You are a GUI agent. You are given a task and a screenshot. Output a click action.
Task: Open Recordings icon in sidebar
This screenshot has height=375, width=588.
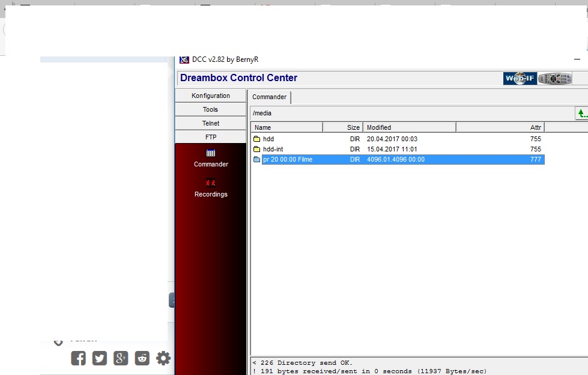pyautogui.click(x=211, y=183)
